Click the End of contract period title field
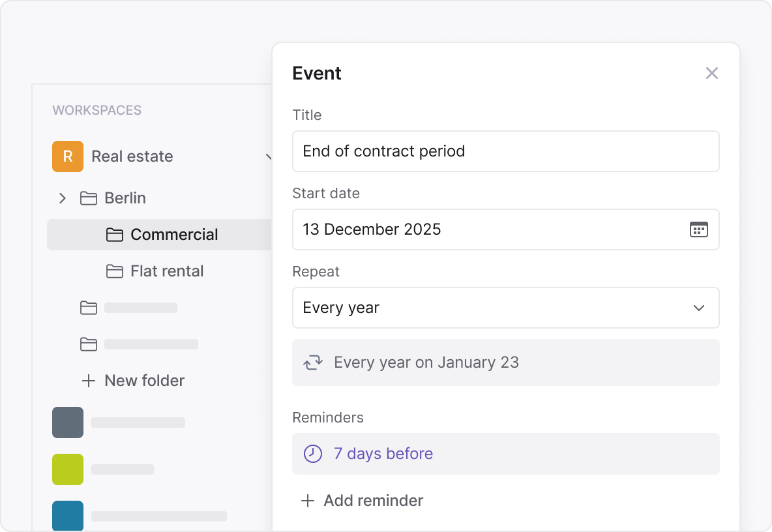Screen dimensions: 772x532 coord(506,151)
